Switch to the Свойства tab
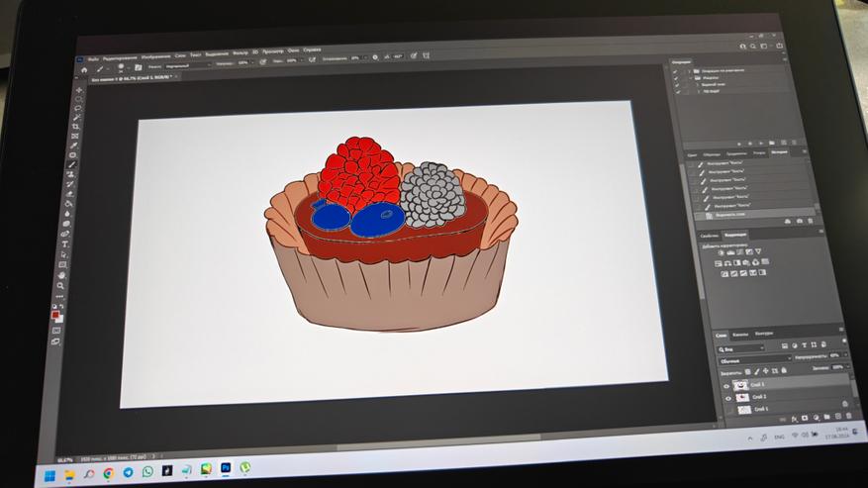The height and width of the screenshot is (488, 868). pyautogui.click(x=709, y=236)
